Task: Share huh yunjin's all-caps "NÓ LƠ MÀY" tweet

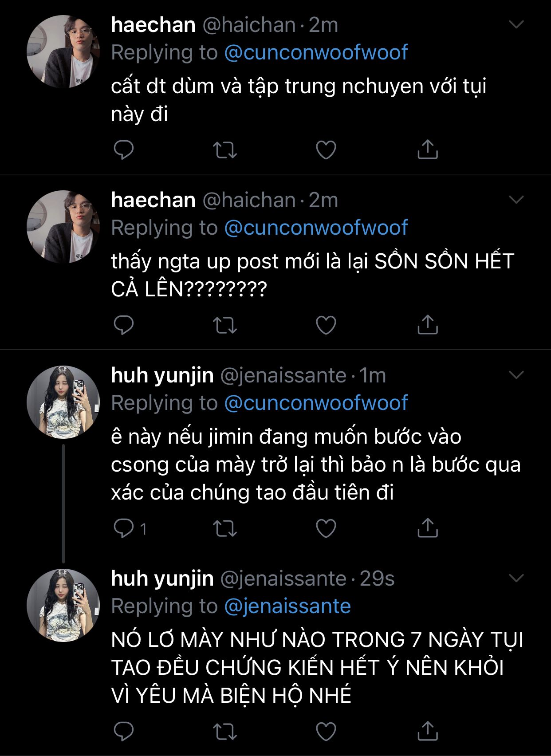Action: coord(428,731)
